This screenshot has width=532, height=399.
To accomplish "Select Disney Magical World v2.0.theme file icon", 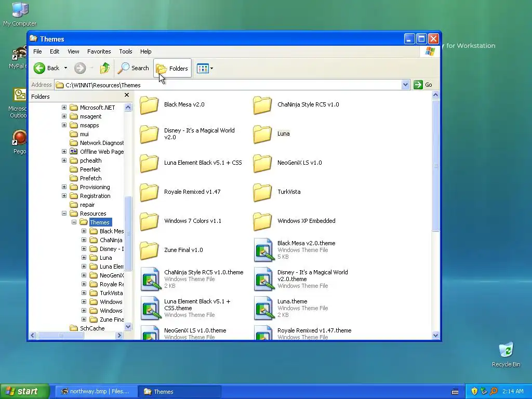I will coord(263,279).
